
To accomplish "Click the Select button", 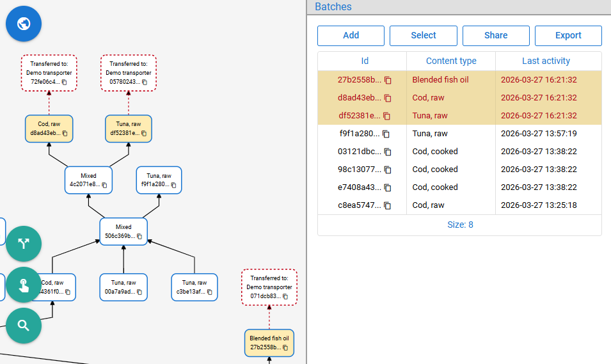I will click(423, 35).
